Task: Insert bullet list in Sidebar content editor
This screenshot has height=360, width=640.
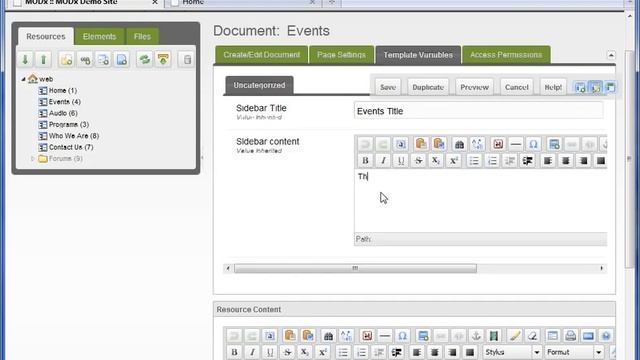Action: (x=474, y=161)
